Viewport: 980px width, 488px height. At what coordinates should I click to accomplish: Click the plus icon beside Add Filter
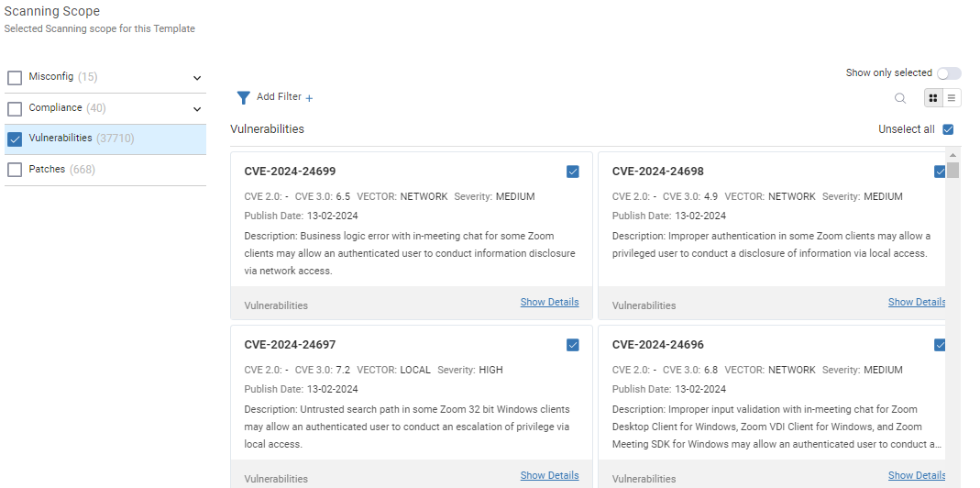coord(309,98)
